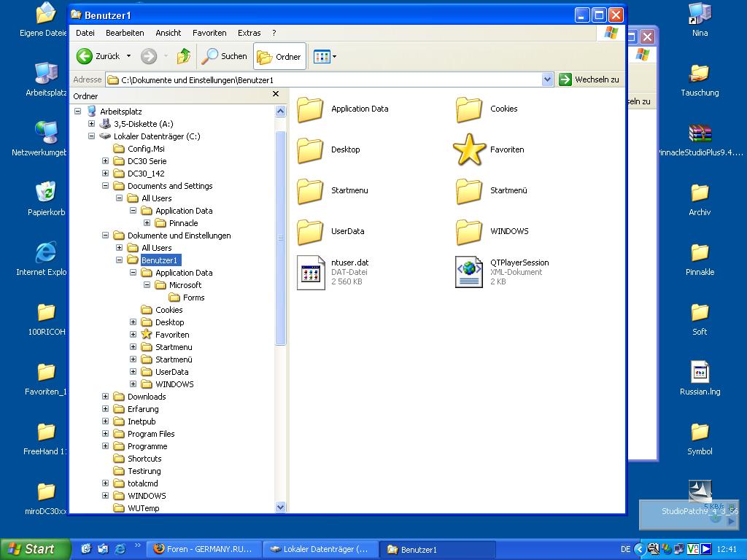Open the address bar dropdown arrow
The width and height of the screenshot is (747, 560).
548,79
